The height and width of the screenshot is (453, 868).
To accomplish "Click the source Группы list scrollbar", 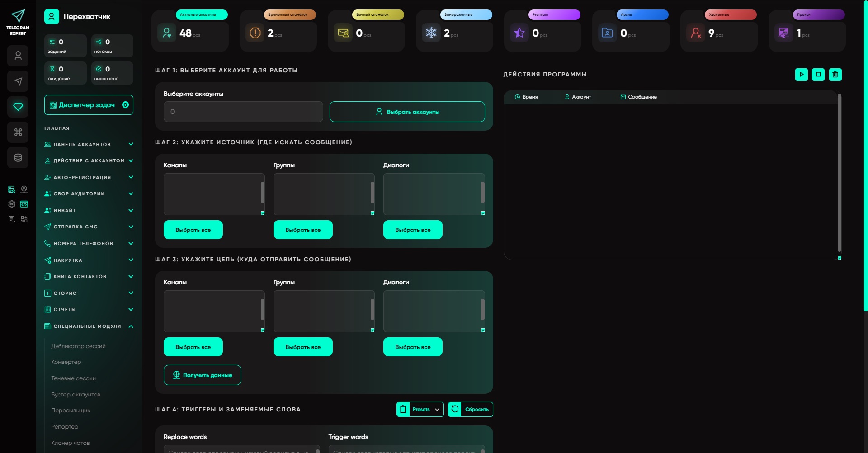I will tap(373, 193).
